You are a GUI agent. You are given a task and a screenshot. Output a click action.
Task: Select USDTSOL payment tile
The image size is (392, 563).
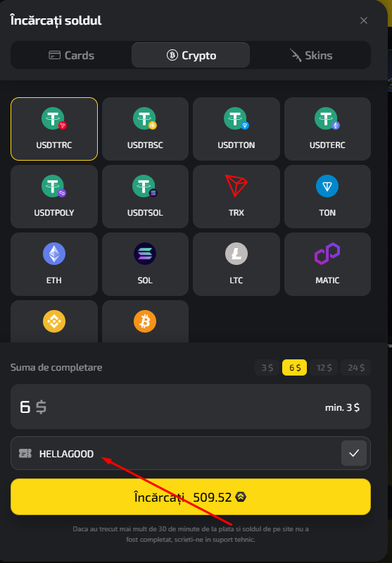pyautogui.click(x=145, y=197)
